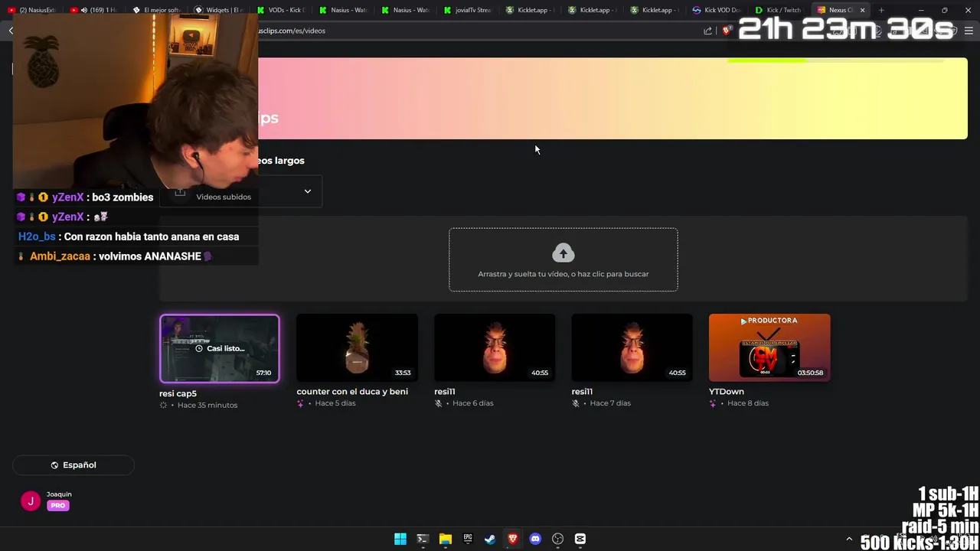Click 'Hace 8 días' timestamp text
The width and height of the screenshot is (980, 551).
point(748,403)
